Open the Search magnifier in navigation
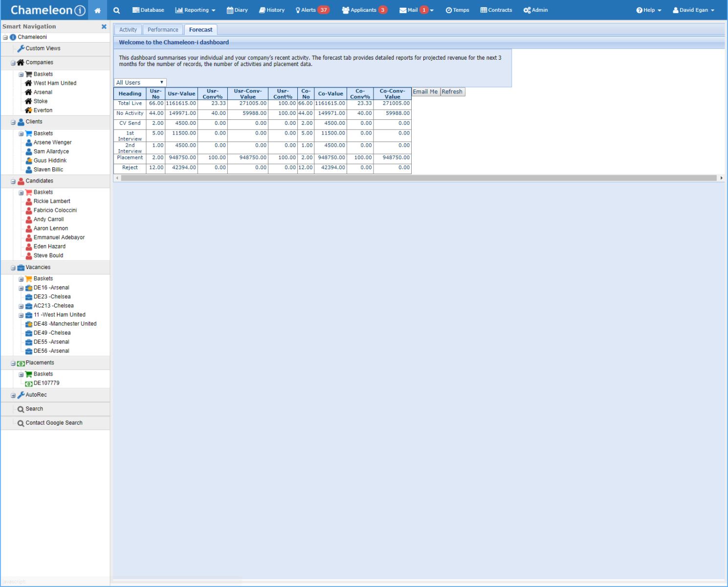This screenshot has width=728, height=587. click(x=21, y=409)
